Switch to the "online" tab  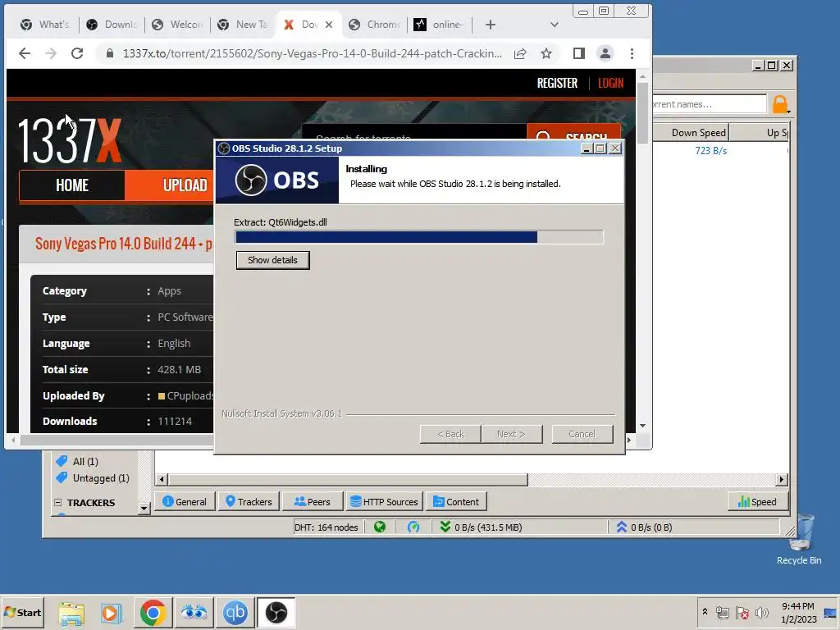tap(440, 25)
